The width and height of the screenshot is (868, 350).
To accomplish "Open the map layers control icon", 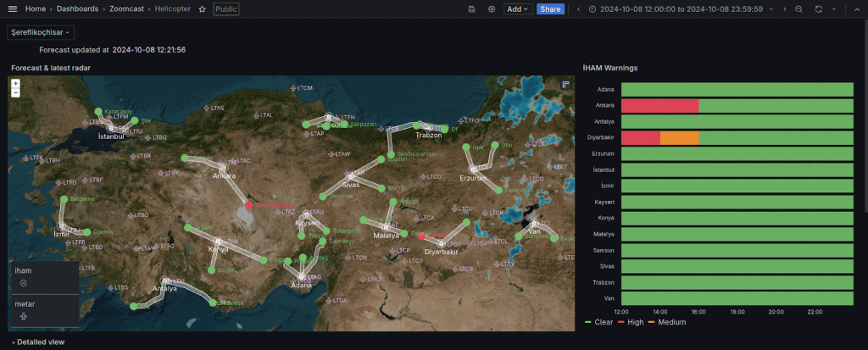I will coord(566,85).
